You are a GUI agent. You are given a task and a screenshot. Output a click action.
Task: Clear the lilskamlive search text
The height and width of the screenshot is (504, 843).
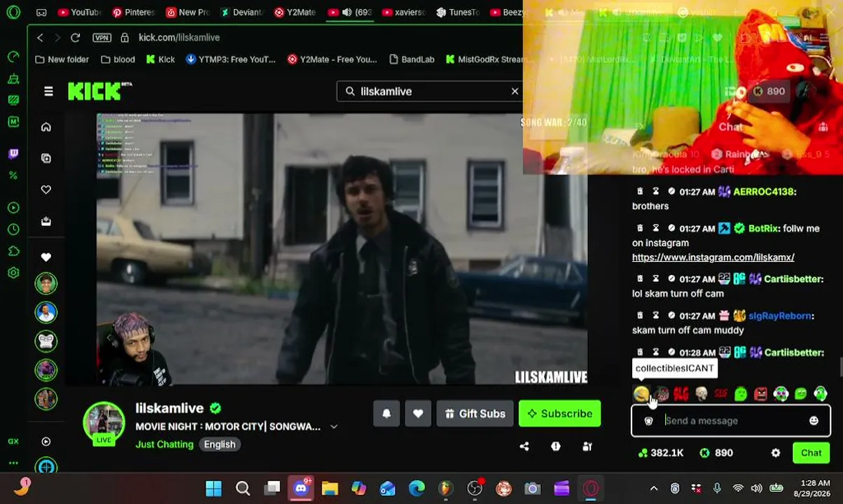(515, 91)
